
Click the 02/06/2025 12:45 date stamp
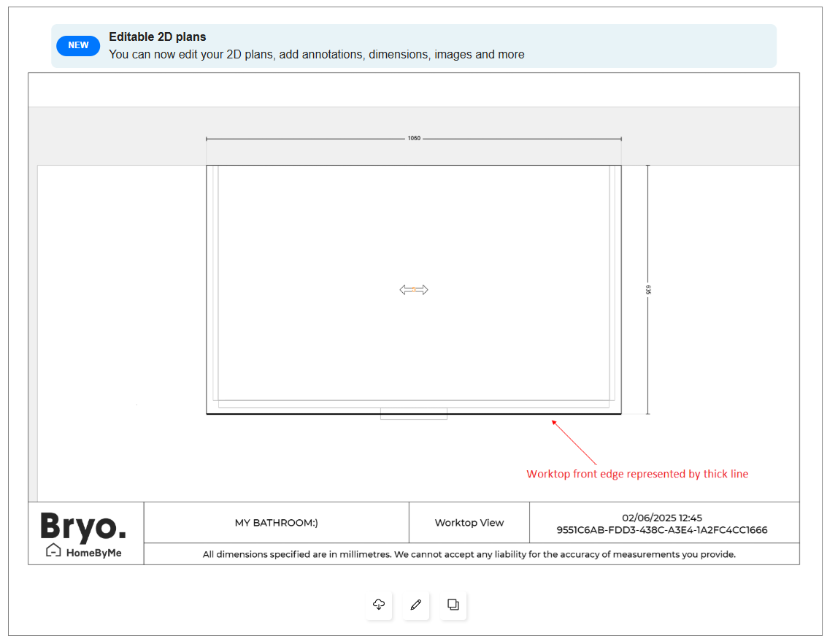tap(662, 518)
